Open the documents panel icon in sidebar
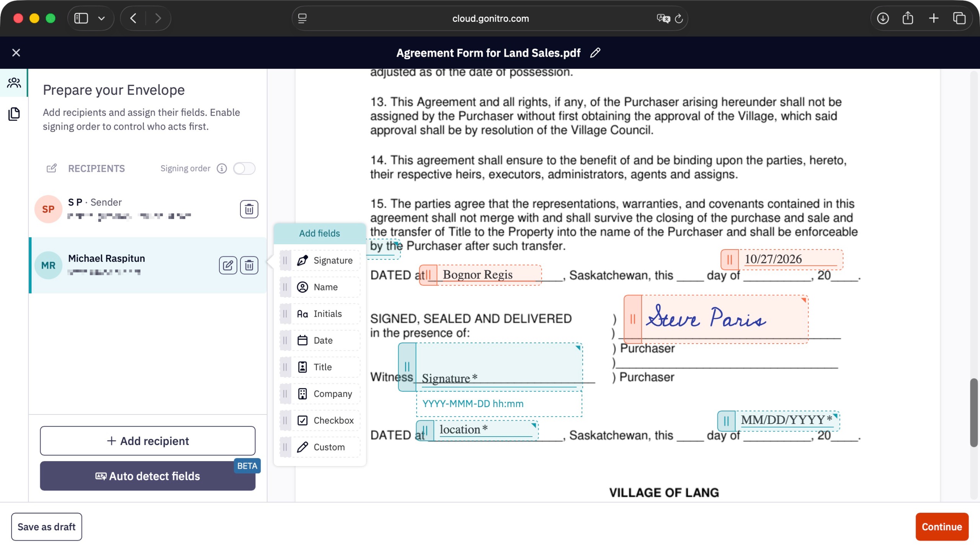The width and height of the screenshot is (980, 551). pyautogui.click(x=14, y=114)
